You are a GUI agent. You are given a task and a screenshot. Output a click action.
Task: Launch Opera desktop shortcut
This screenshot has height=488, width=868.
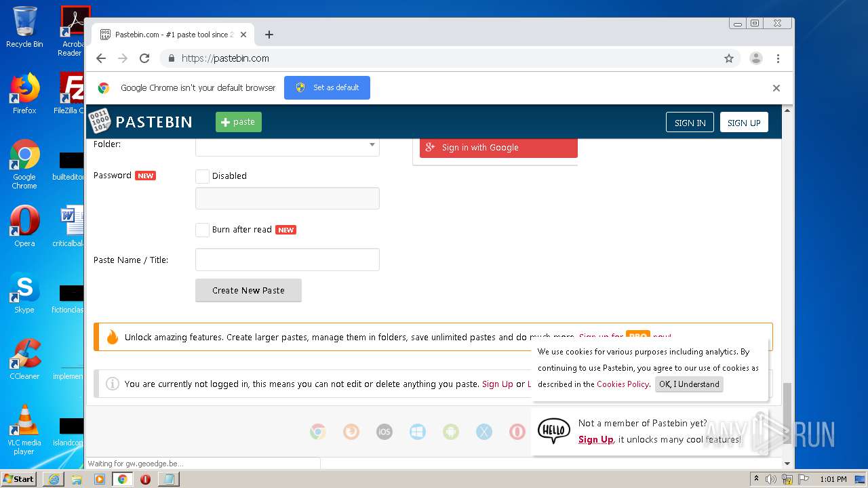click(24, 226)
